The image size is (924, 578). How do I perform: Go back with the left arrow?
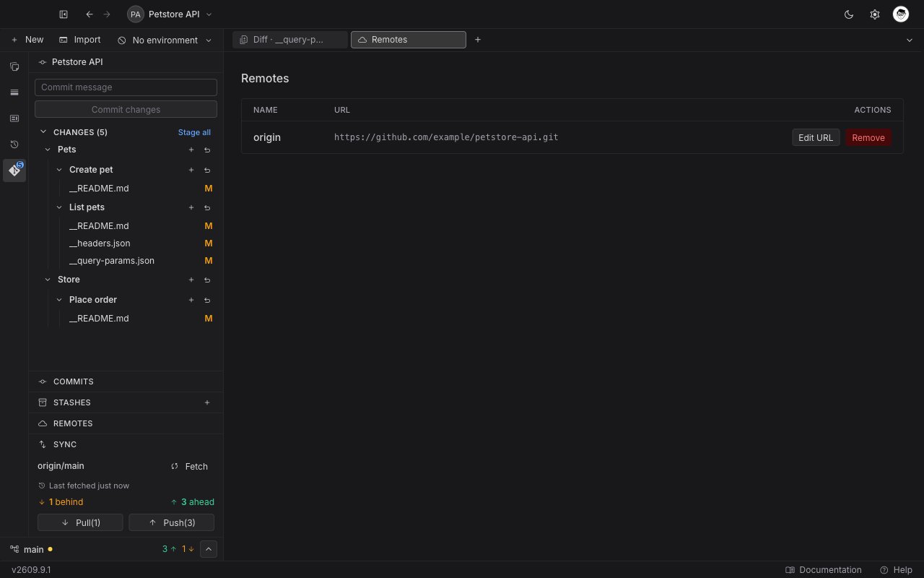(x=90, y=14)
